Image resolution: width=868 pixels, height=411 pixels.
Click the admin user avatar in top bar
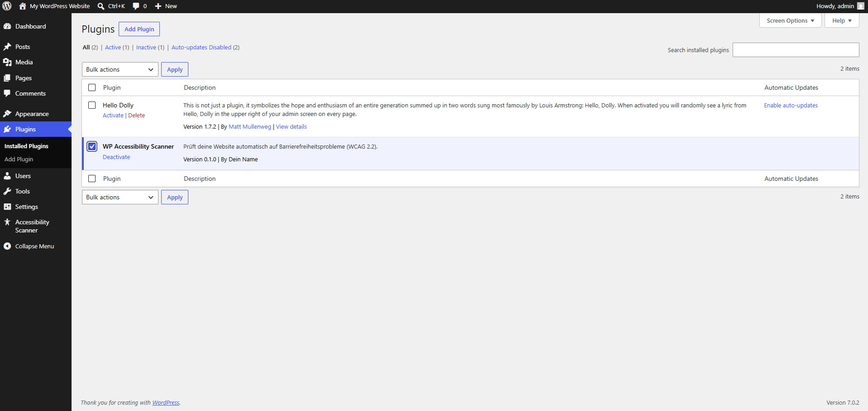pos(860,6)
